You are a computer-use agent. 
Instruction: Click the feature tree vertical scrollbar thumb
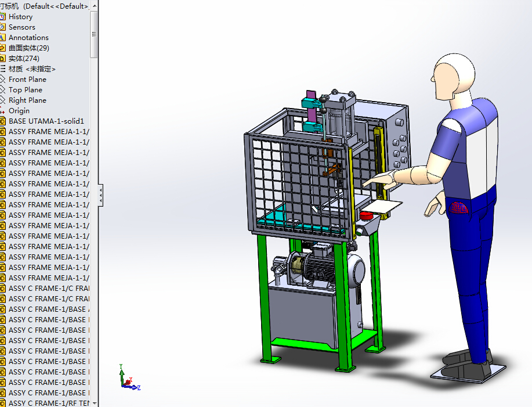point(95,34)
